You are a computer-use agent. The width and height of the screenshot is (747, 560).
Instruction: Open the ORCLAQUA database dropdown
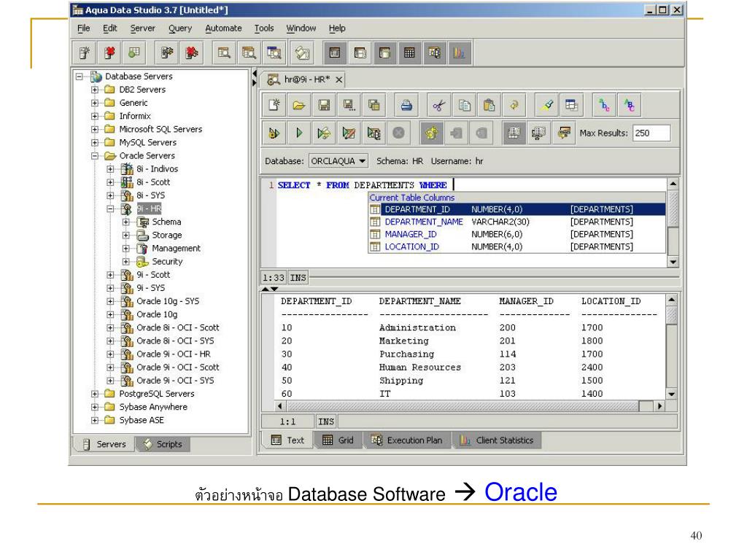338,161
